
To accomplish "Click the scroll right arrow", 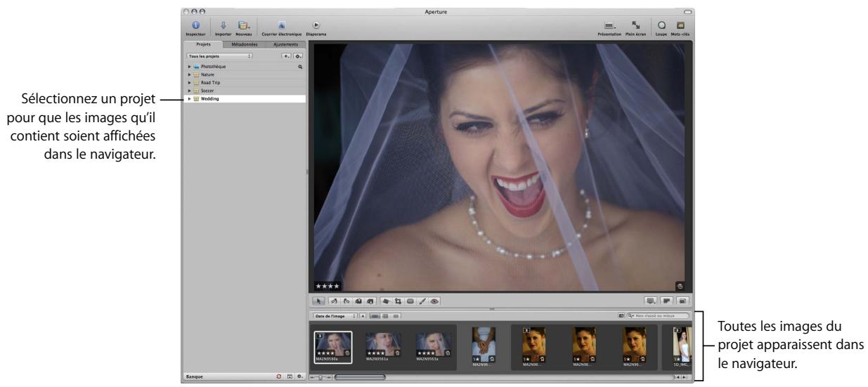I will point(685,377).
